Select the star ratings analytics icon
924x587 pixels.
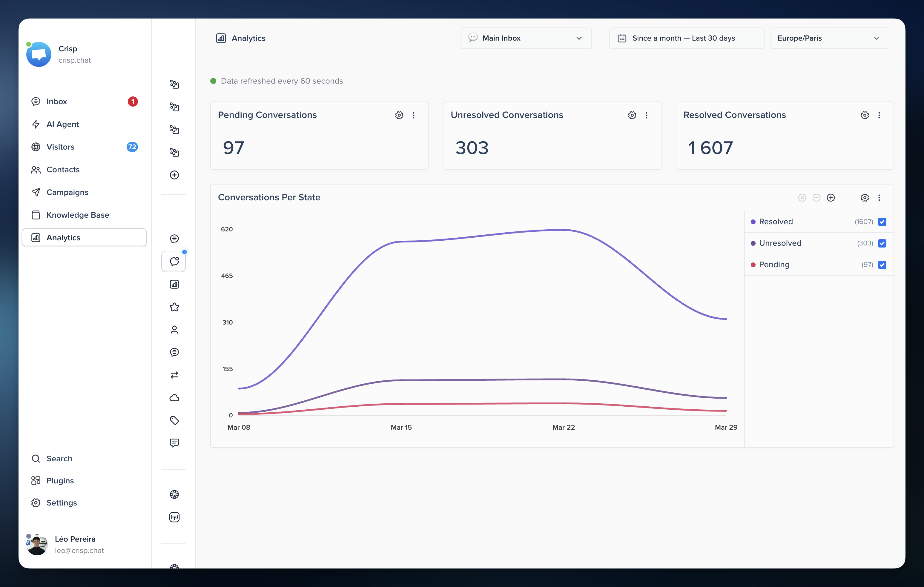tap(175, 307)
